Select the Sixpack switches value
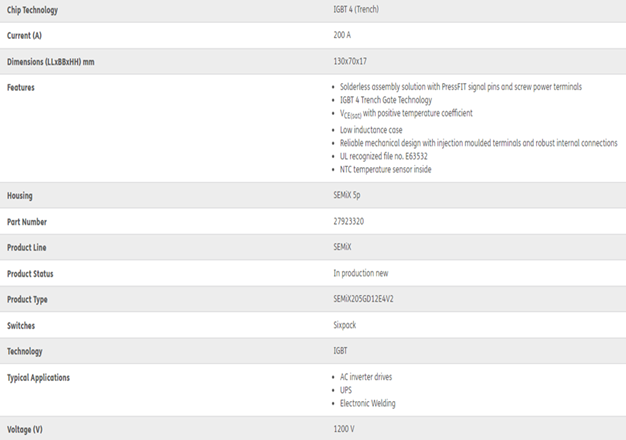 click(345, 325)
